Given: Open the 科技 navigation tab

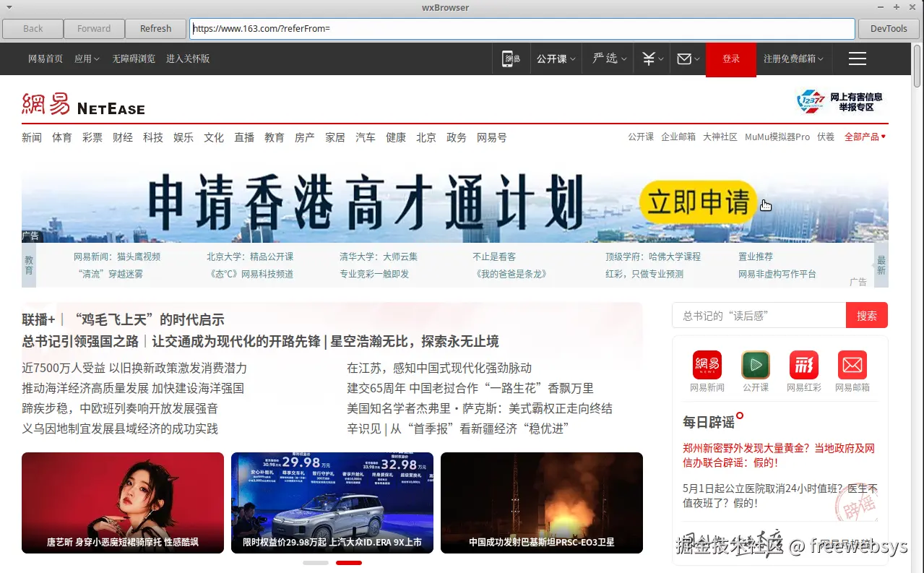Looking at the screenshot, I should [x=153, y=137].
